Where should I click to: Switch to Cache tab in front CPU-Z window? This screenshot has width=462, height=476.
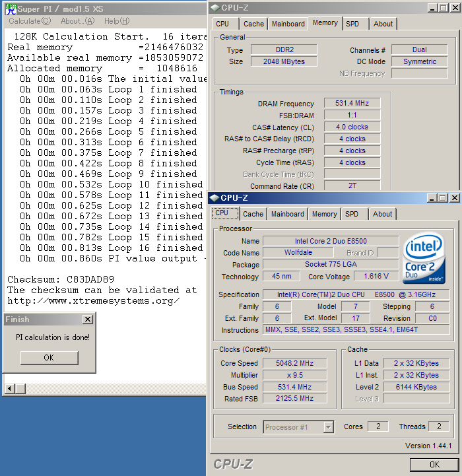coord(253,215)
